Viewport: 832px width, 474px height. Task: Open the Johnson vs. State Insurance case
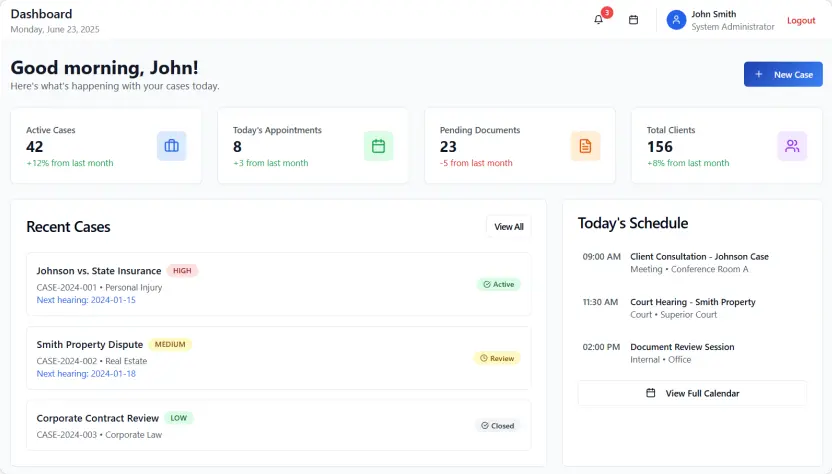(x=98, y=271)
